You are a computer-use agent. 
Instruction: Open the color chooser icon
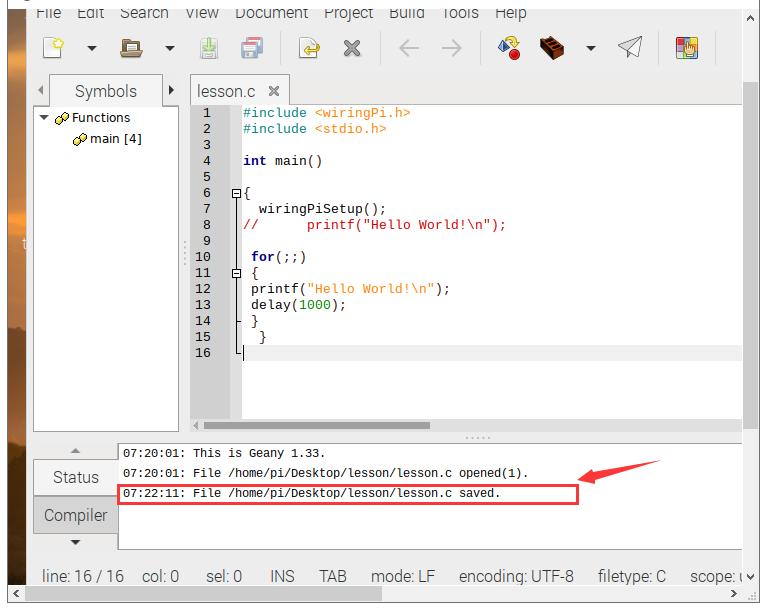click(687, 48)
